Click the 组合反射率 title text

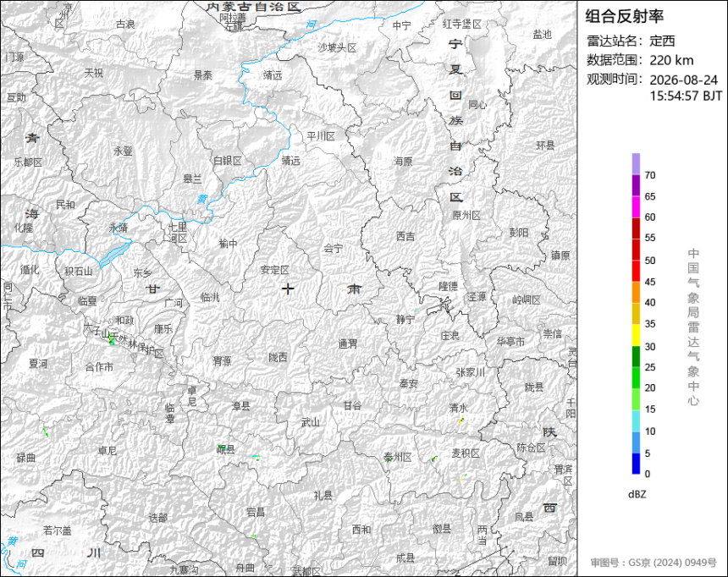[x=624, y=16]
